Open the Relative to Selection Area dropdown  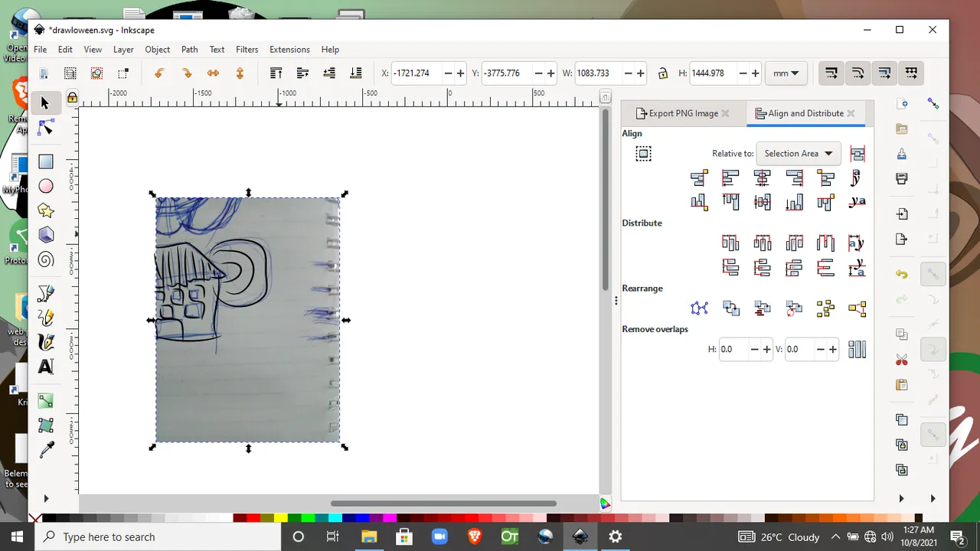[799, 154]
